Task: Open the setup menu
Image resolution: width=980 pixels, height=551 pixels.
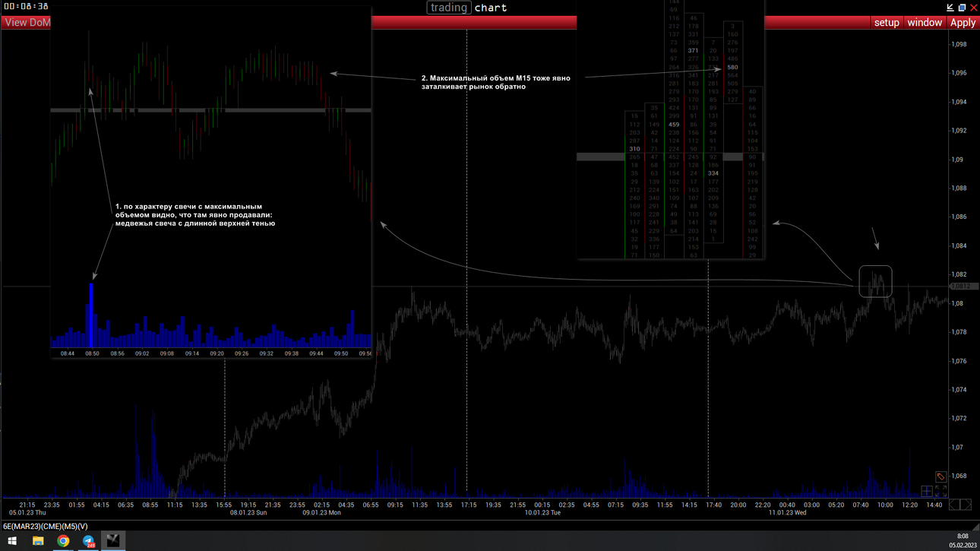Action: pos(887,23)
